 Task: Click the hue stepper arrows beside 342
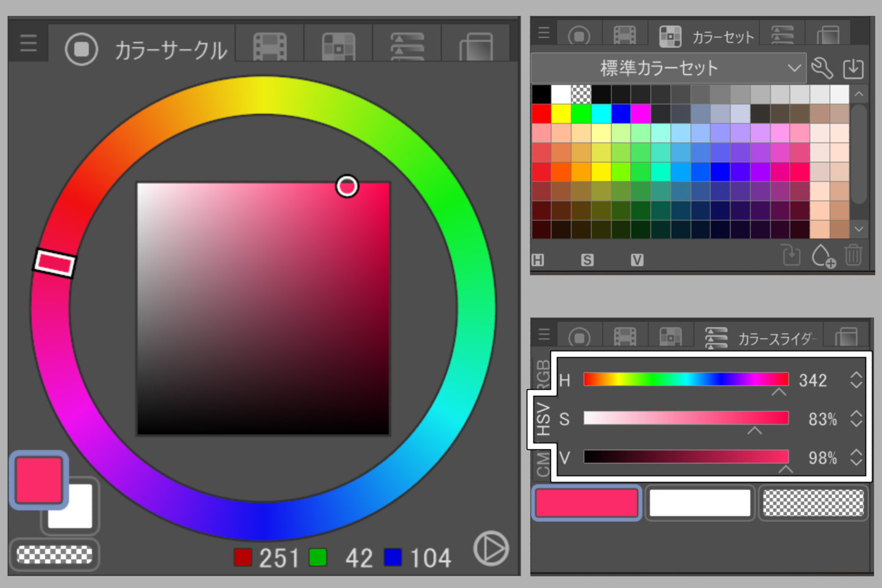click(856, 380)
